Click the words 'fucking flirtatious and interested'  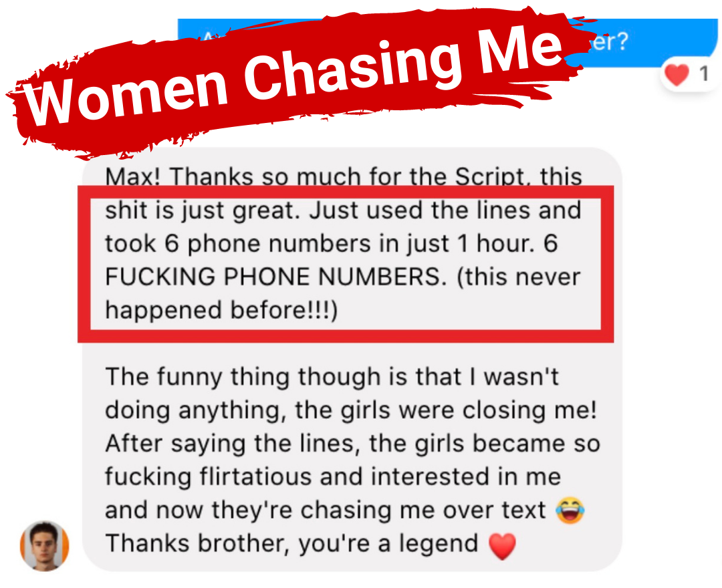[x=297, y=476]
